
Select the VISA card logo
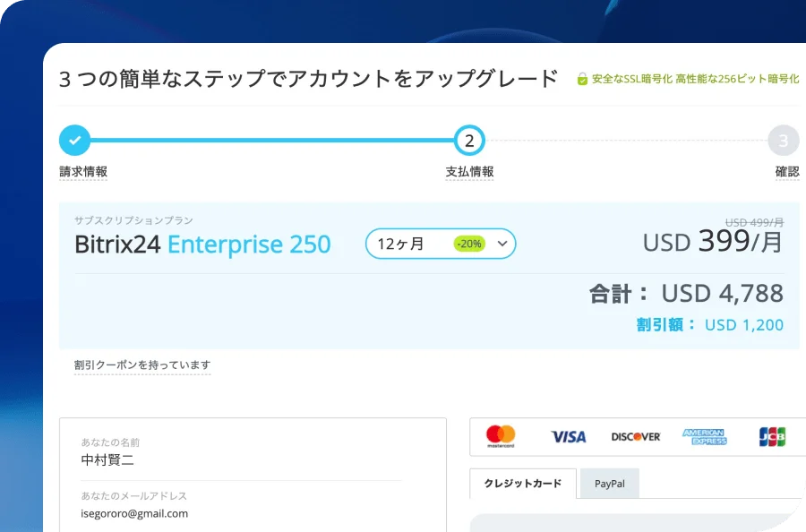click(x=568, y=437)
